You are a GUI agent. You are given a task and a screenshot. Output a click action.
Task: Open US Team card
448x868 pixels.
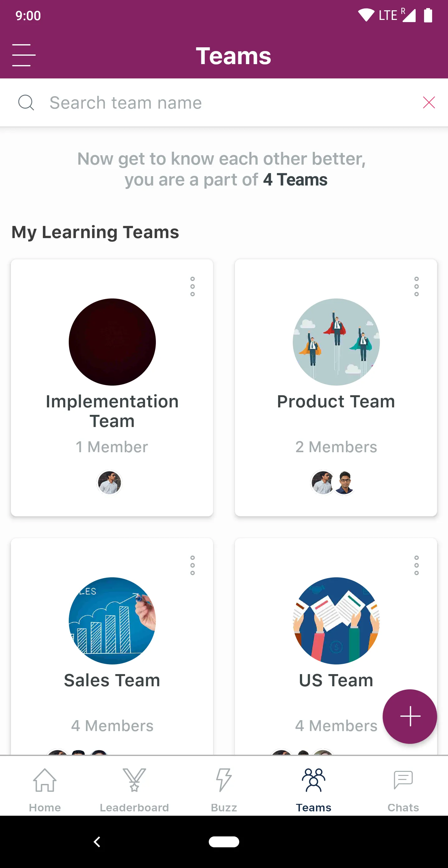337,640
